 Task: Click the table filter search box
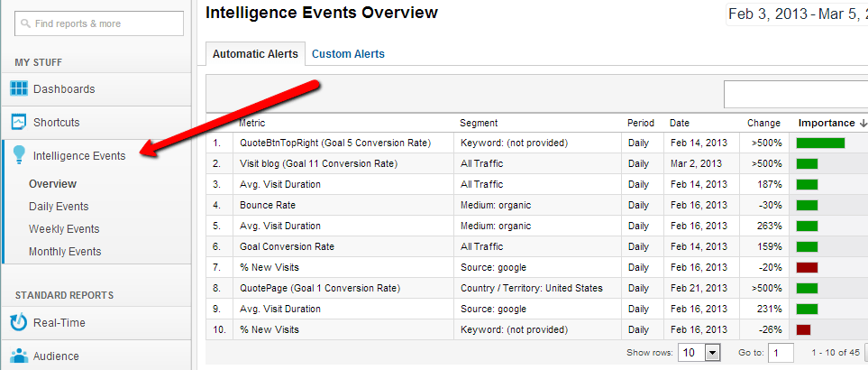click(795, 94)
